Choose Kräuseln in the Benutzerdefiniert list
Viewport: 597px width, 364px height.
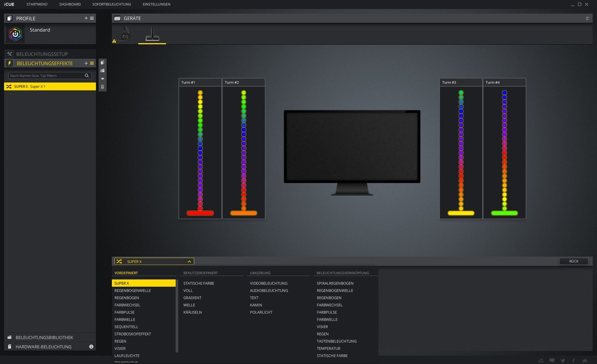(x=193, y=312)
